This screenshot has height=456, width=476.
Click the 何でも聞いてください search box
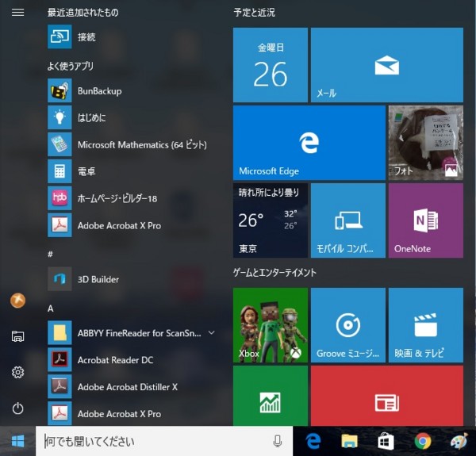164,441
